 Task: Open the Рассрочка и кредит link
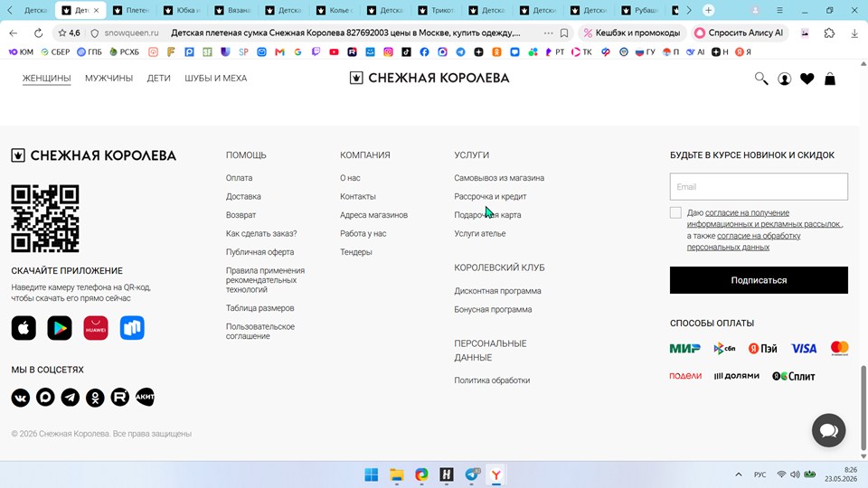(490, 196)
